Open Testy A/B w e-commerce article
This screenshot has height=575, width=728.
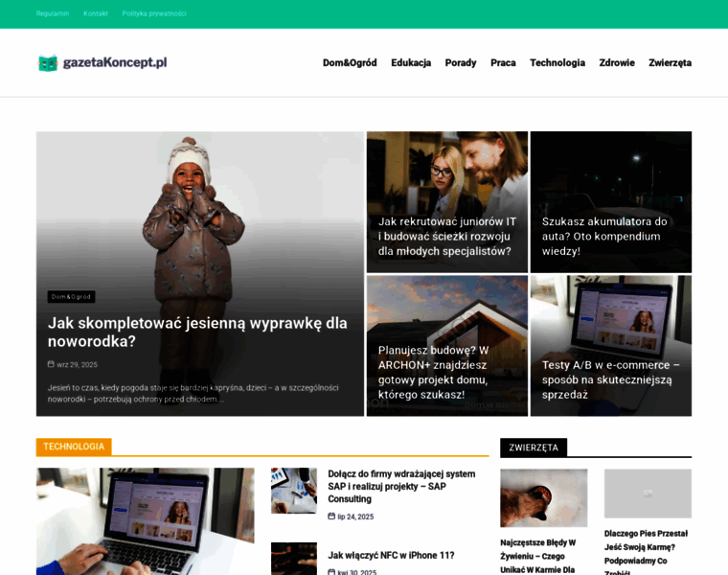610,379
